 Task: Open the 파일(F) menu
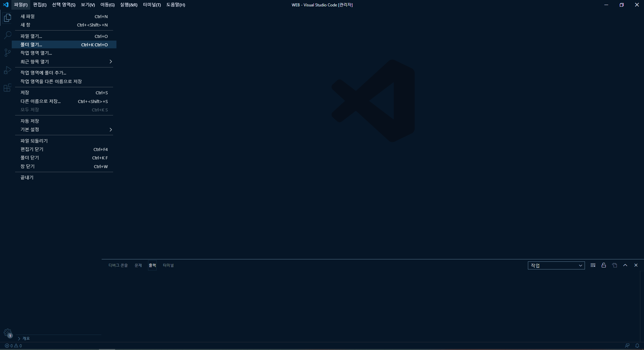coord(21,5)
